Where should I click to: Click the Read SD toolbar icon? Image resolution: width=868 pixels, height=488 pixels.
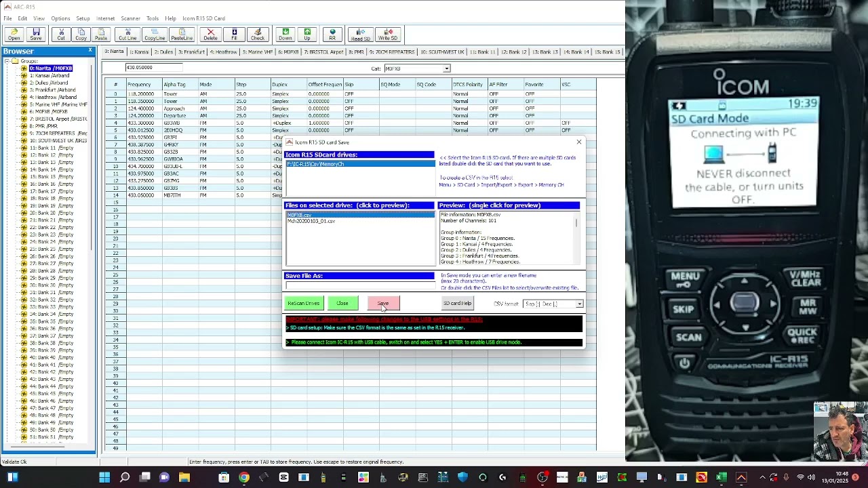tap(361, 35)
